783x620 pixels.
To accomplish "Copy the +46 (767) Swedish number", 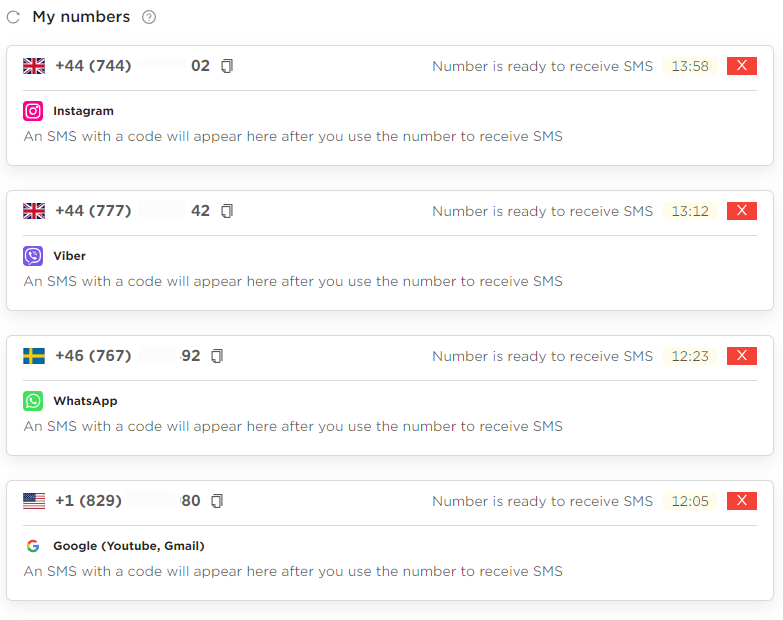I will (x=217, y=356).
